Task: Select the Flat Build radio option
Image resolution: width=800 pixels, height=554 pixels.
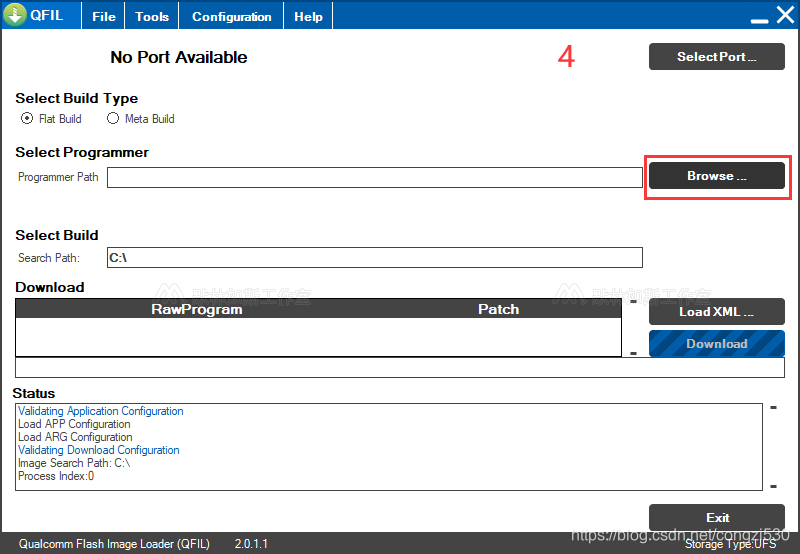Action: click(51, 118)
